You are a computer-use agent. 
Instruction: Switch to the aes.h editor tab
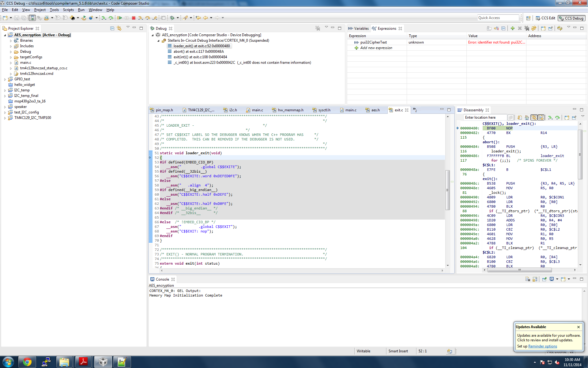(372, 110)
